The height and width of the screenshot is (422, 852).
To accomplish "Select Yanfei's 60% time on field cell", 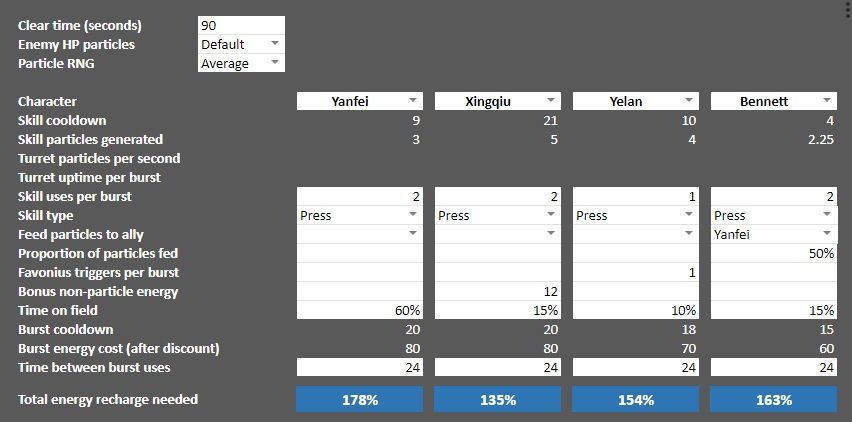I will (360, 310).
